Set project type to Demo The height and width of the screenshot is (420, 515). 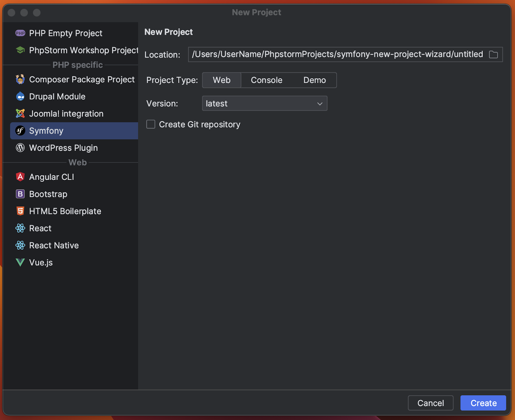(x=314, y=80)
